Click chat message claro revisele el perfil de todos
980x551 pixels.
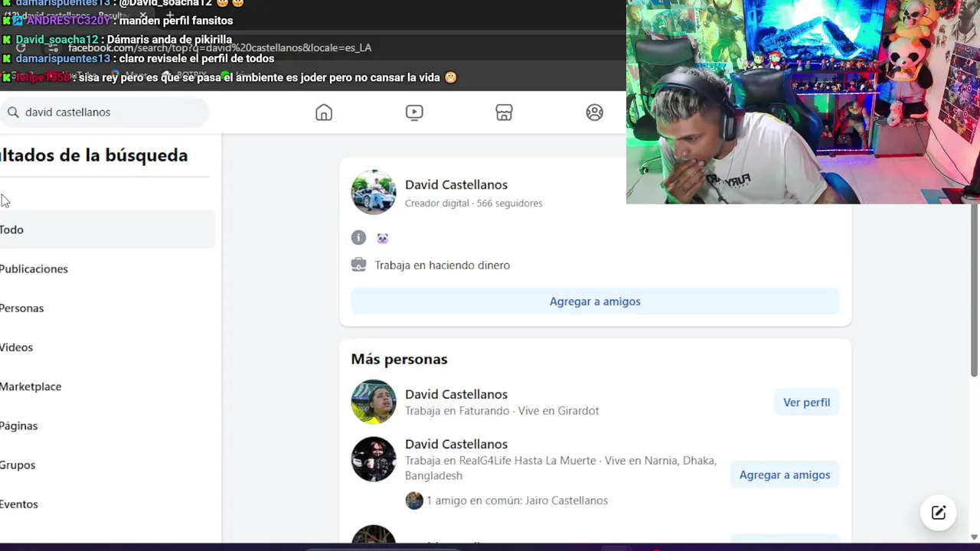click(197, 58)
